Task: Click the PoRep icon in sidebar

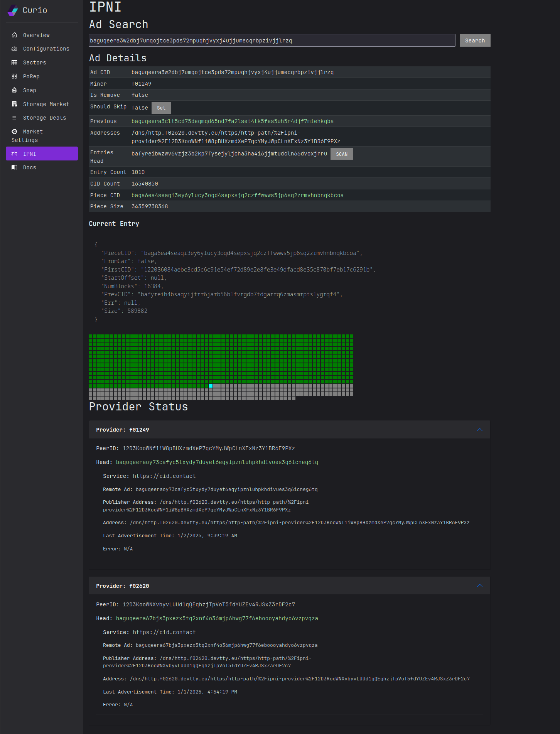Action: (14, 76)
